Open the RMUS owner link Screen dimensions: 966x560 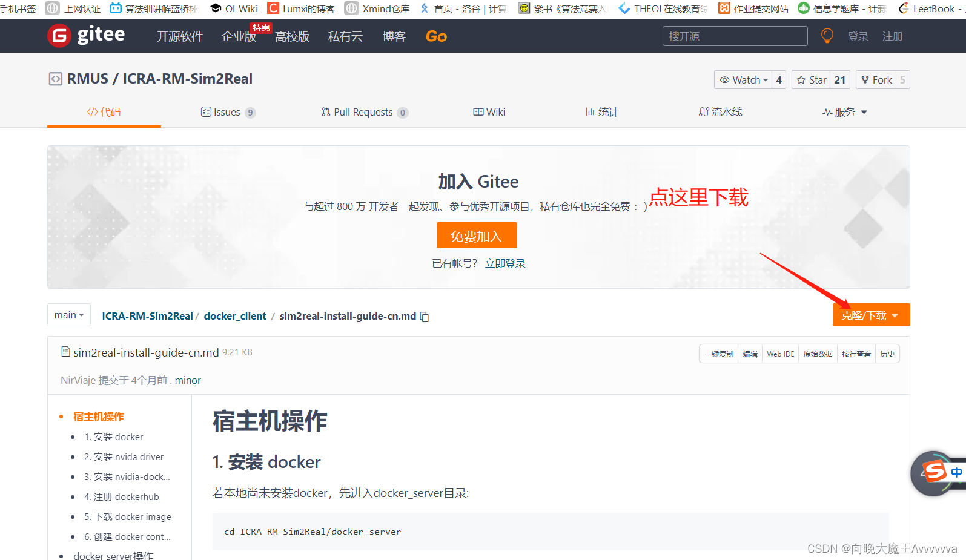[x=88, y=79]
